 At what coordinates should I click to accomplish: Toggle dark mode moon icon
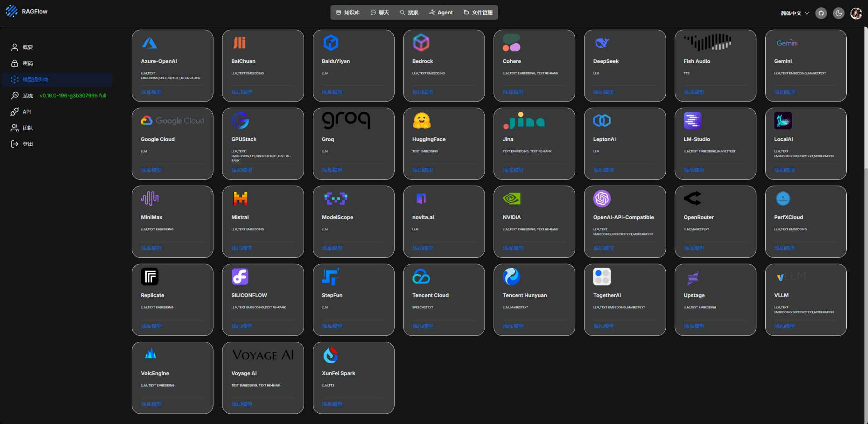839,13
